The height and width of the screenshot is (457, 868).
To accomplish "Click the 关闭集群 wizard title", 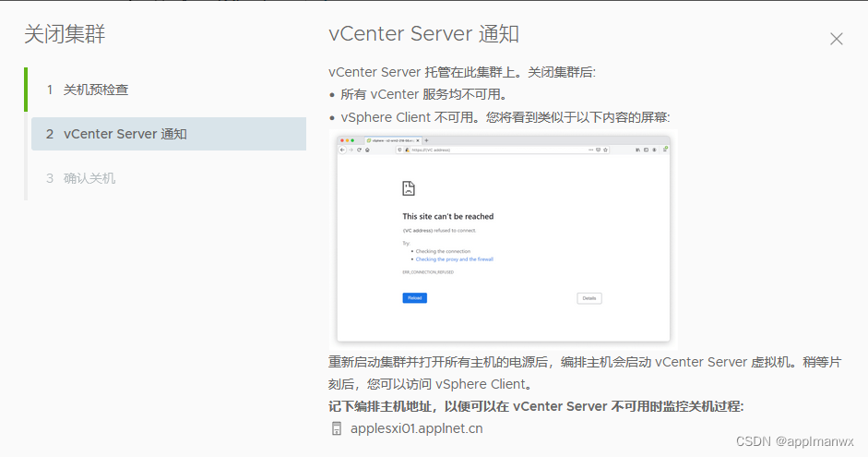I will coord(65,34).
